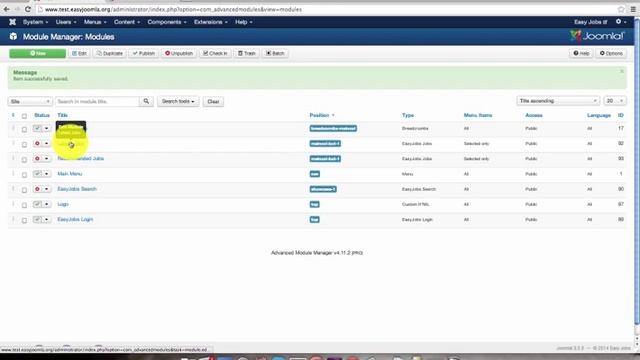
Task: Click the Trash toolbar button
Action: (x=247, y=53)
